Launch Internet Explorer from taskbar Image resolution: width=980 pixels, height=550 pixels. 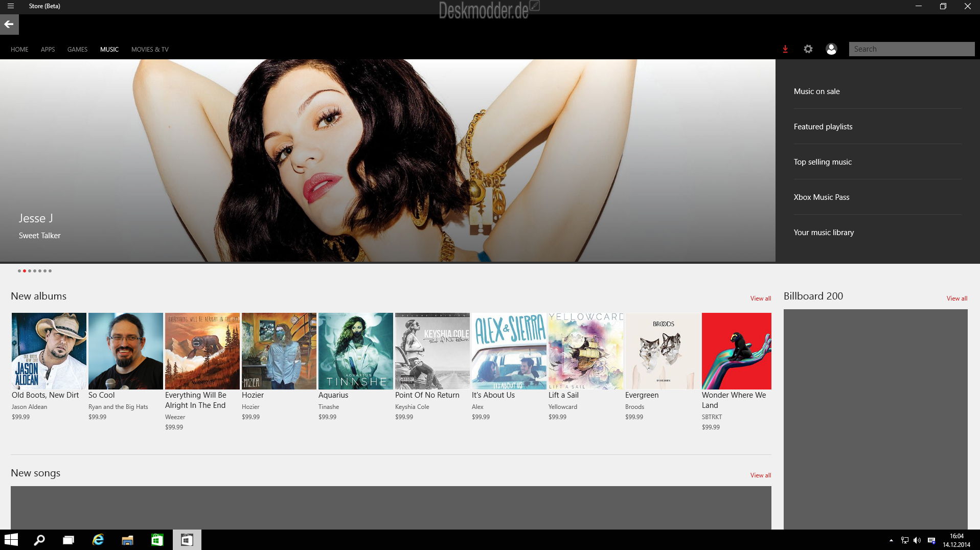pyautogui.click(x=98, y=540)
